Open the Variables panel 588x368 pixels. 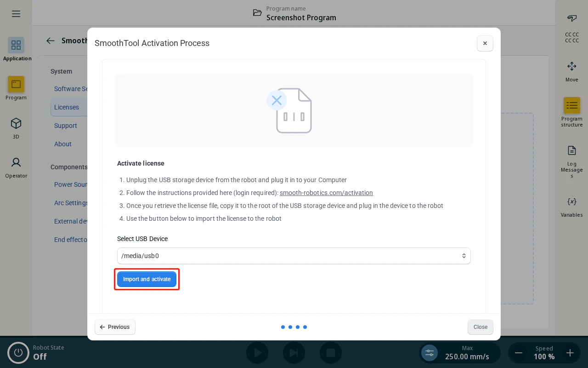click(572, 207)
